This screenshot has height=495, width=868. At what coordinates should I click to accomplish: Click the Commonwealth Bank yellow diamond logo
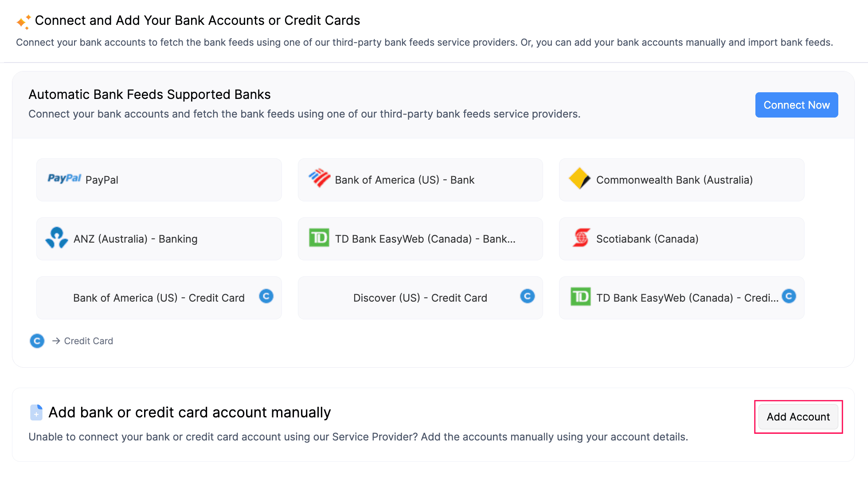point(580,179)
